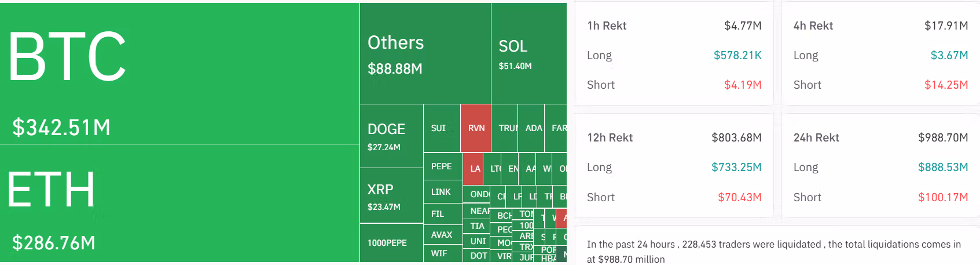Click the WIF tile

coord(443,253)
